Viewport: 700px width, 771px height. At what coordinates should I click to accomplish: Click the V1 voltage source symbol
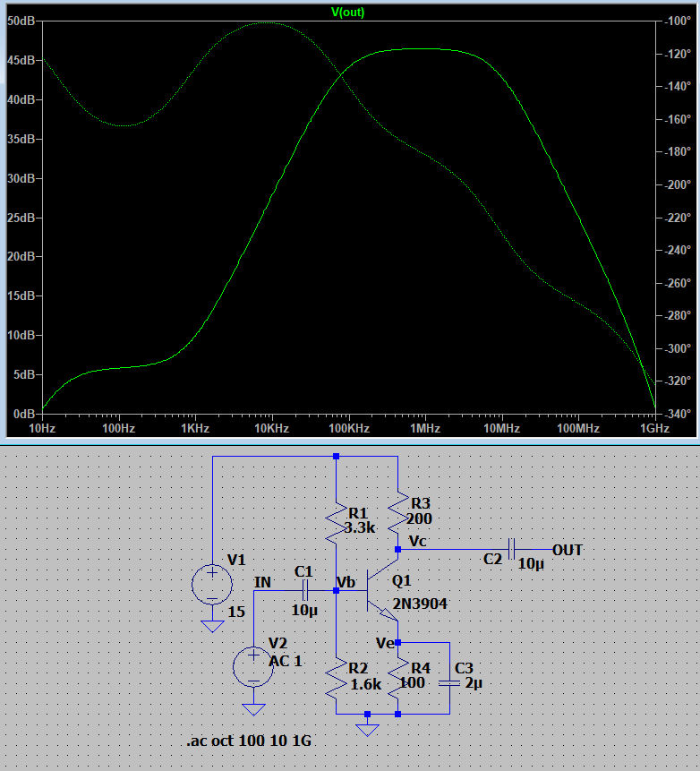click(212, 584)
